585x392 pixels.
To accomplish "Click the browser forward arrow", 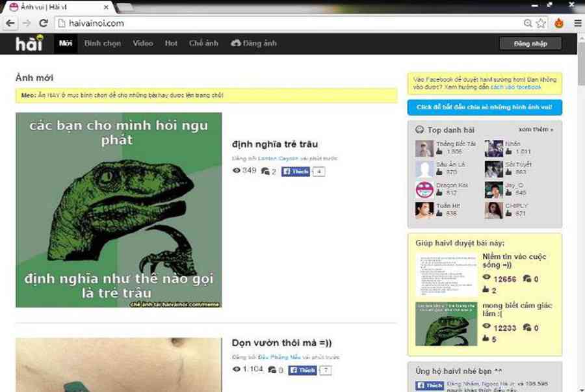I will pos(27,23).
